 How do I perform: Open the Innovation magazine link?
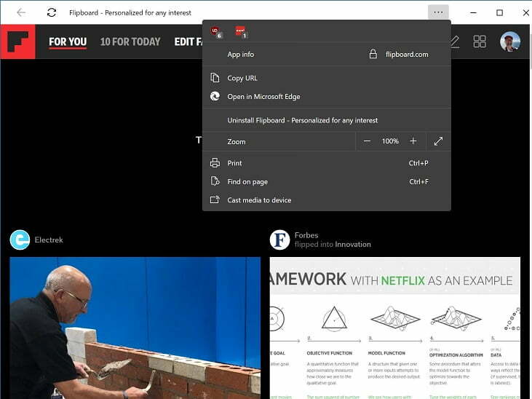pos(352,244)
